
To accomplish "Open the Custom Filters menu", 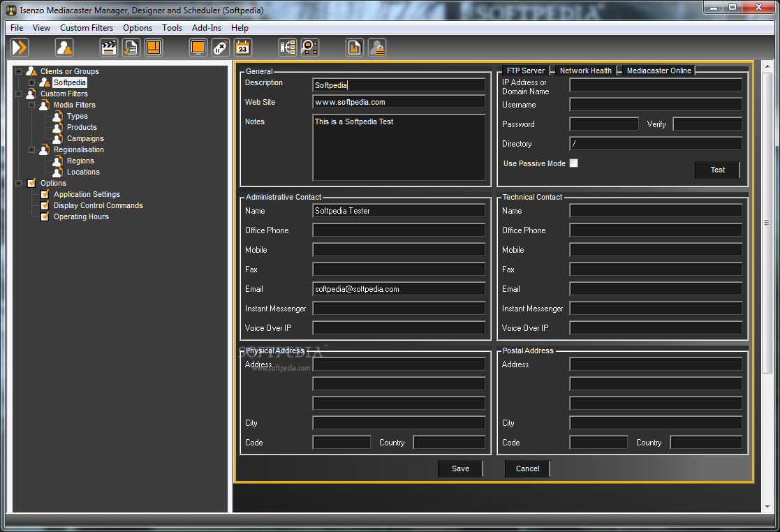I will (x=87, y=28).
